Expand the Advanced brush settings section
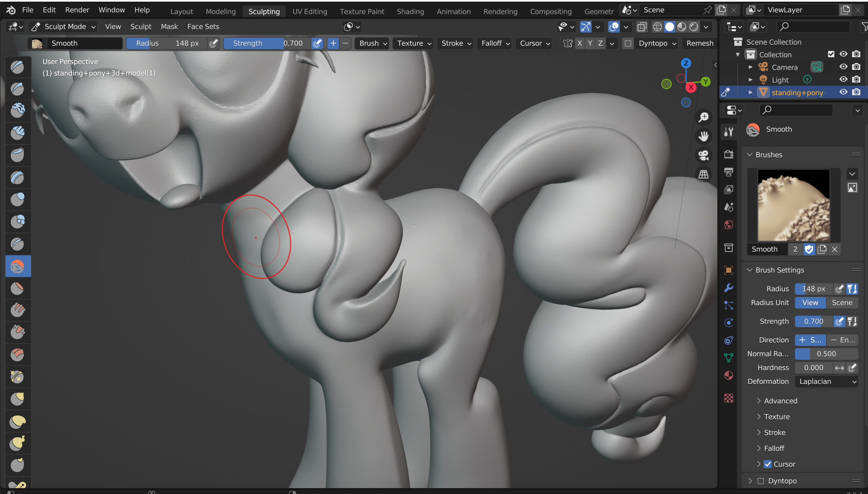 (780, 401)
